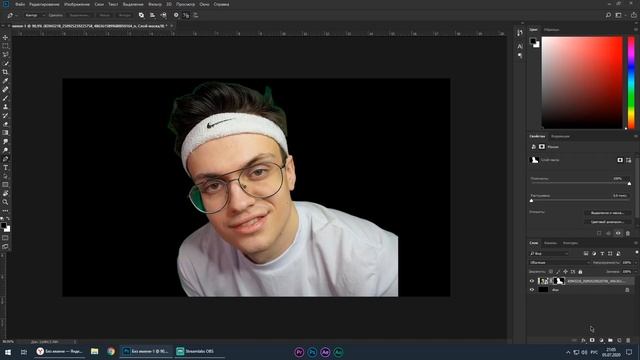Open the pen options gear icon
The width and height of the screenshot is (640, 360).
click(176, 15)
